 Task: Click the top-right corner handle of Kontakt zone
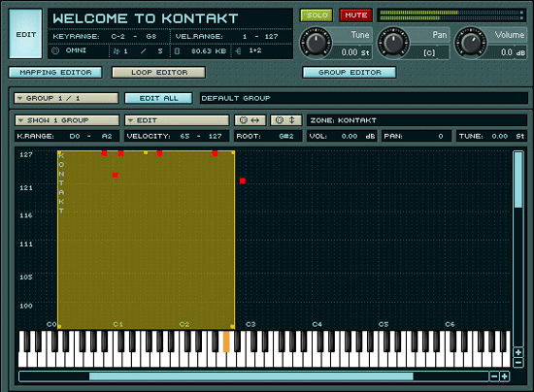[233, 152]
